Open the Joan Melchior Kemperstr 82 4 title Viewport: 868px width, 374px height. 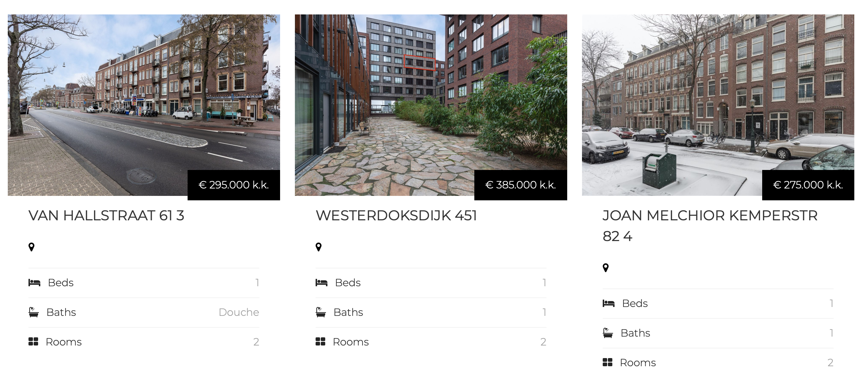click(x=710, y=226)
